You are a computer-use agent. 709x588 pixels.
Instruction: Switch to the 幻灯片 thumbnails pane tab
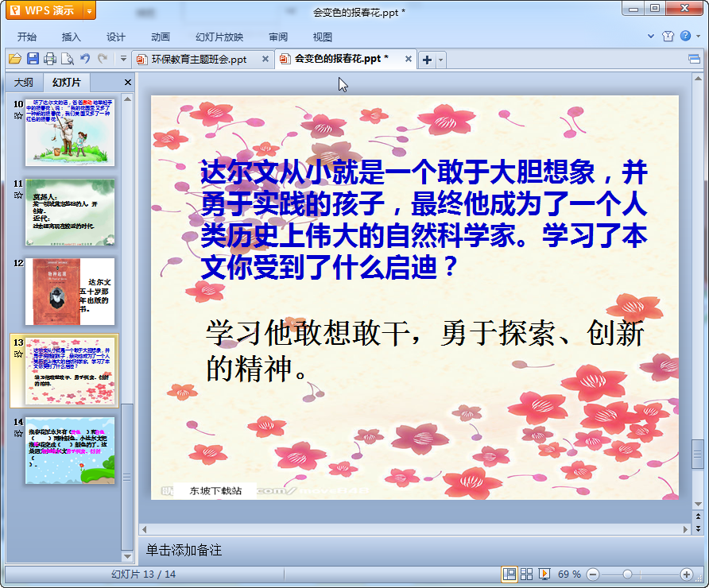coord(67,83)
